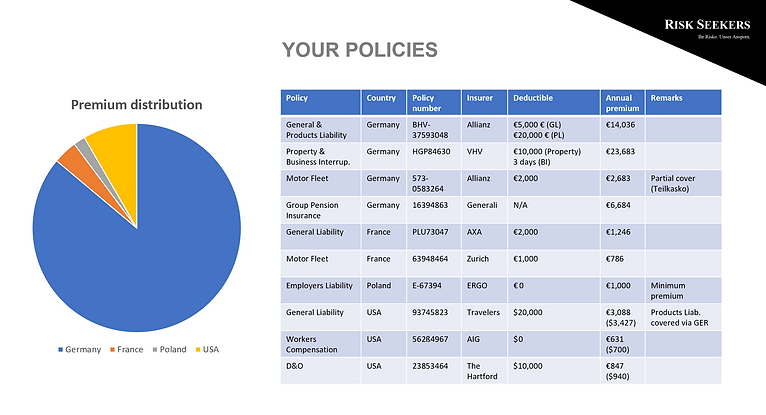This screenshot has height=415, width=766.
Task: Click the Policy number column header
Action: (x=434, y=103)
